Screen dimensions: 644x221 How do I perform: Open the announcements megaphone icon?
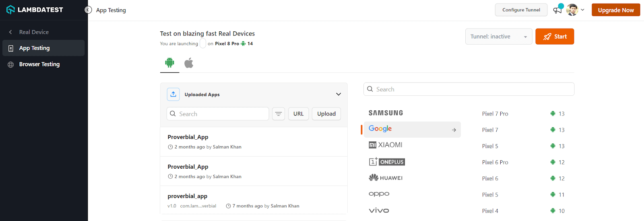(x=557, y=10)
